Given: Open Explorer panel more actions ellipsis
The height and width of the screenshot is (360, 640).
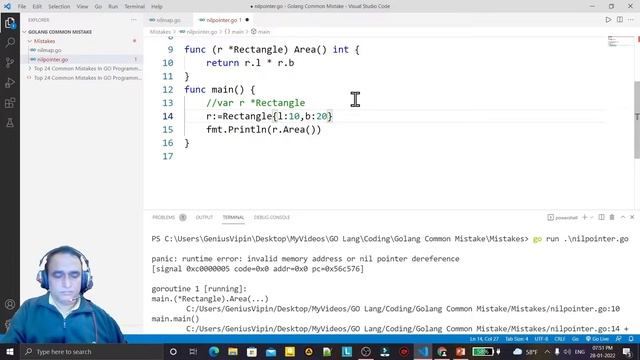Looking at the screenshot, I should pos(133,20).
